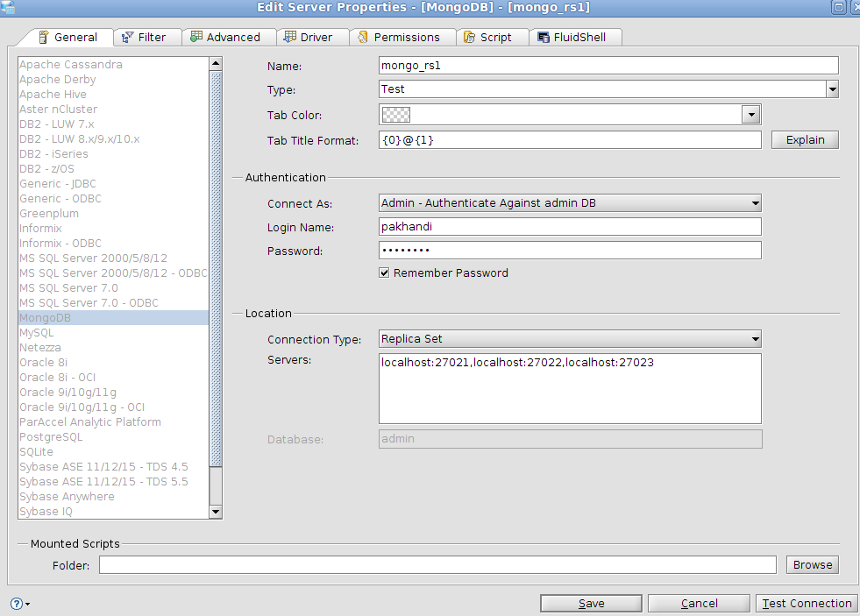Click the Permissions tab icon
Viewport: 860px width, 616px height.
pos(363,37)
